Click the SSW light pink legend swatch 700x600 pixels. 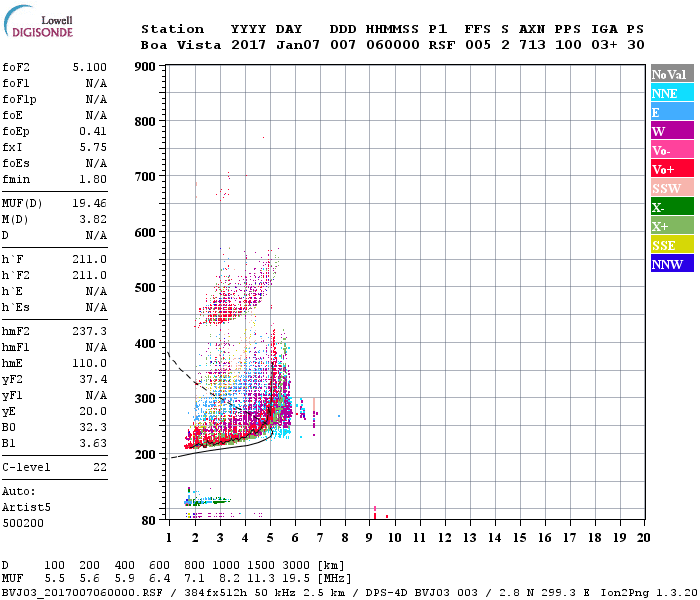(x=672, y=188)
